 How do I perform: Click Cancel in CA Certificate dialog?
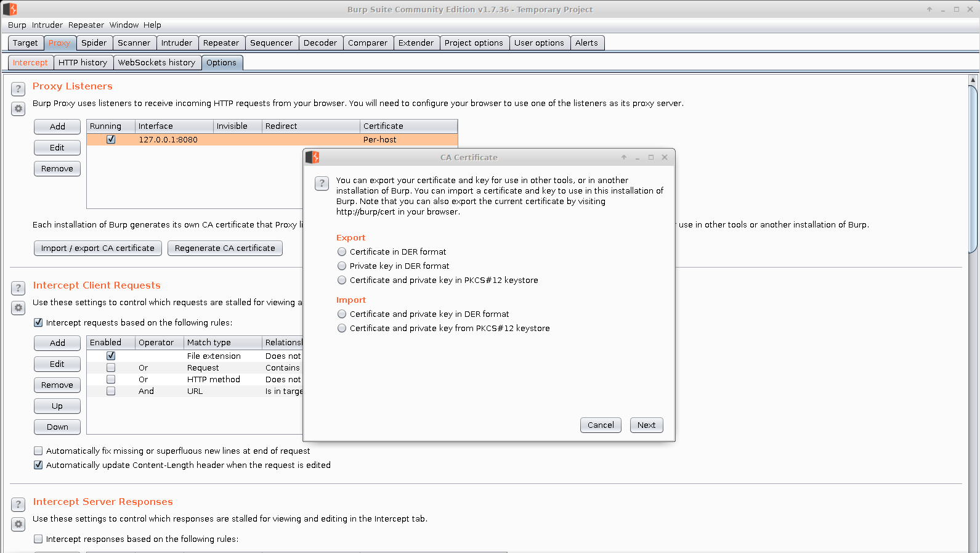pyautogui.click(x=601, y=425)
